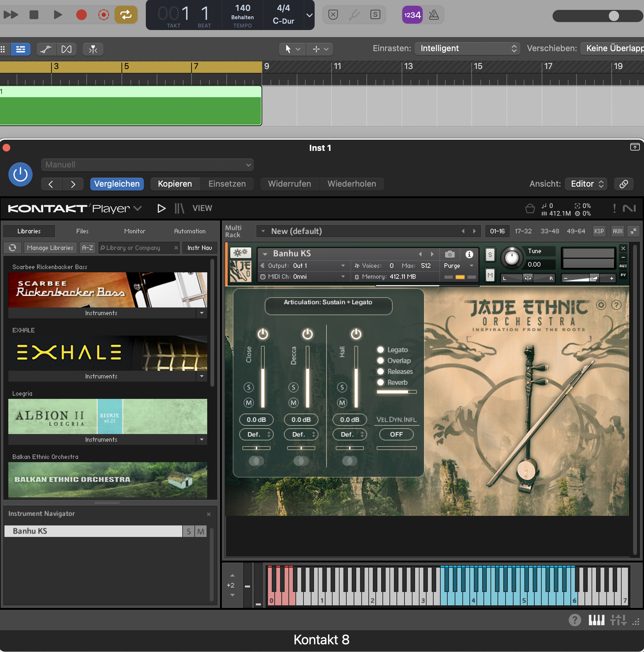
Task: Toggle the Instr Nav button
Action: pyautogui.click(x=200, y=248)
